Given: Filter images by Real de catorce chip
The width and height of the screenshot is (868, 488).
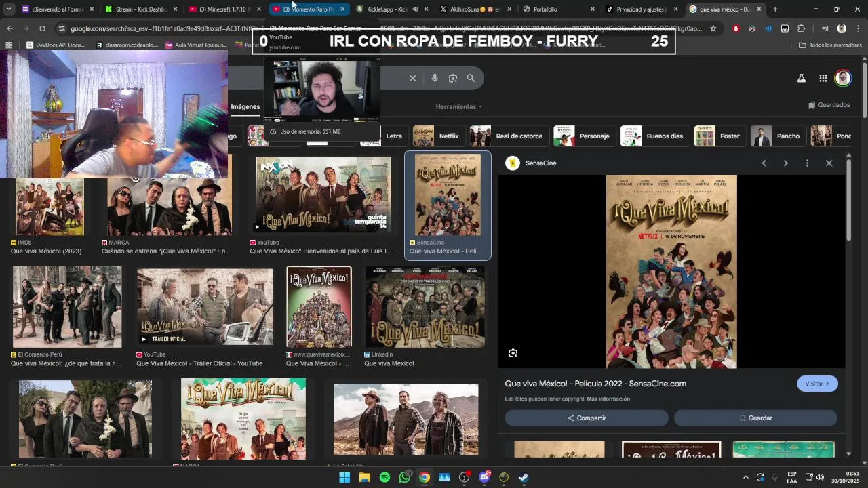Looking at the screenshot, I should coord(507,136).
